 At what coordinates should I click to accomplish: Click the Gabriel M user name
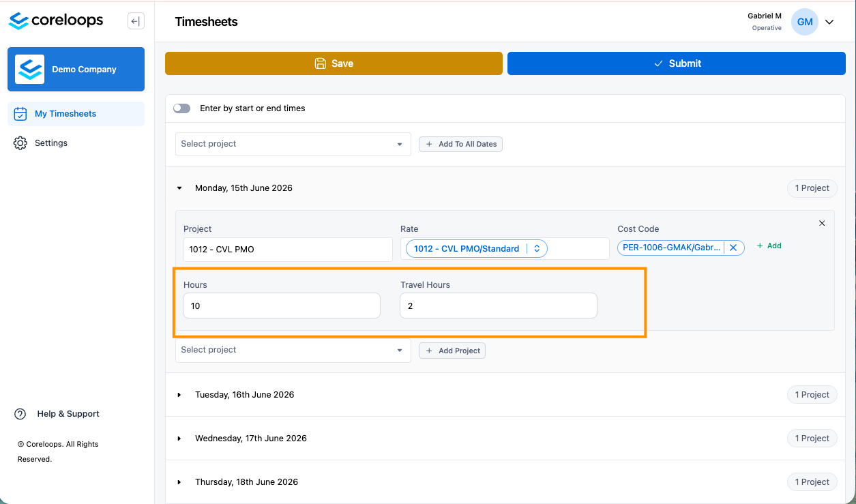click(x=765, y=16)
